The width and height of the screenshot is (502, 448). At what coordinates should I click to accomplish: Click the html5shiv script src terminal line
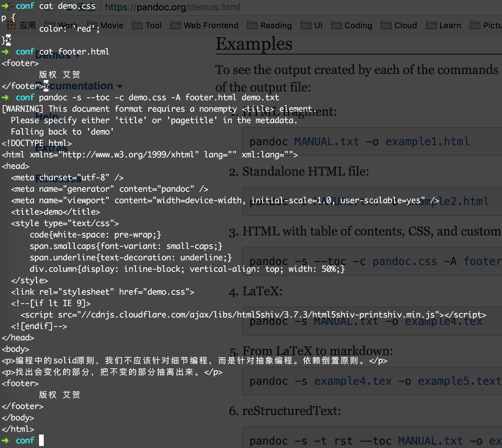[253, 315]
